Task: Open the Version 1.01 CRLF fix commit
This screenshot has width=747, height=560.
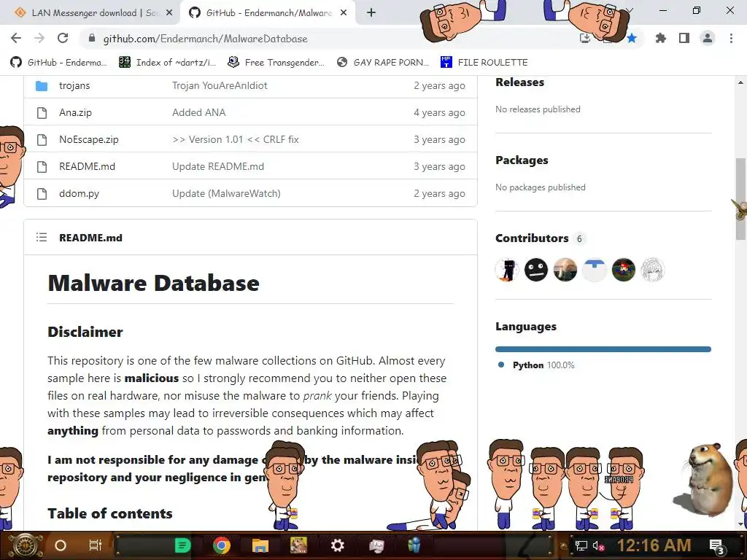Action: coord(236,139)
